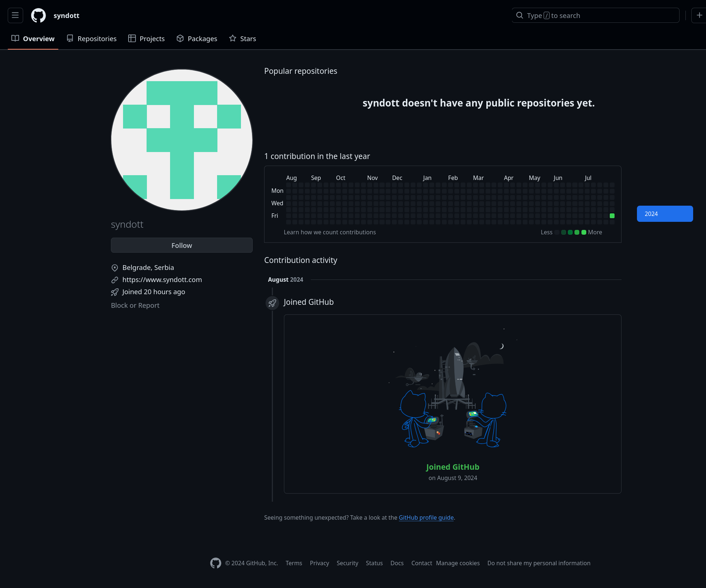Viewport: 706px width, 588px height.
Task: Click the 'Contribution activity' heading
Action: pos(300,260)
